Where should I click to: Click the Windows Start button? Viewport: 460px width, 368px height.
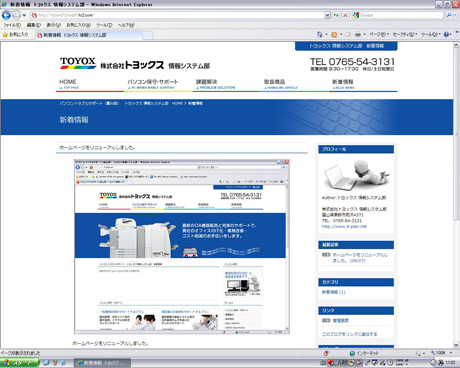(x=19, y=363)
